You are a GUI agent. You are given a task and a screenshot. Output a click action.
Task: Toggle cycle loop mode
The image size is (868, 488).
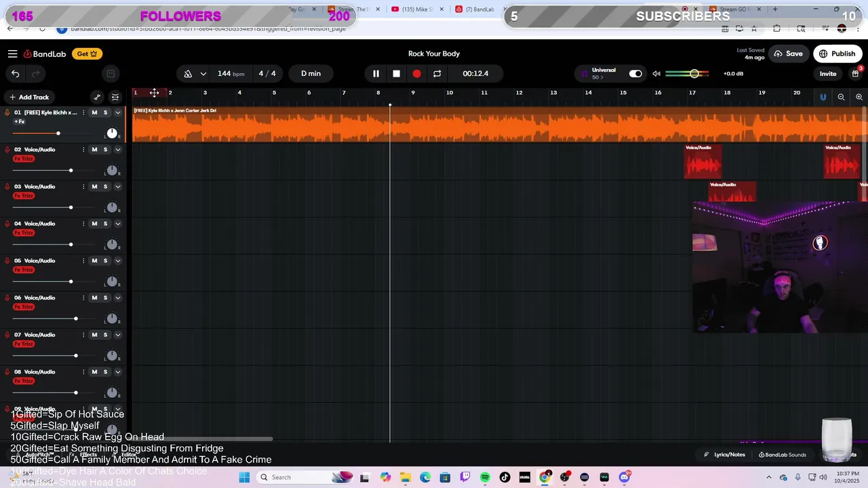coord(437,73)
